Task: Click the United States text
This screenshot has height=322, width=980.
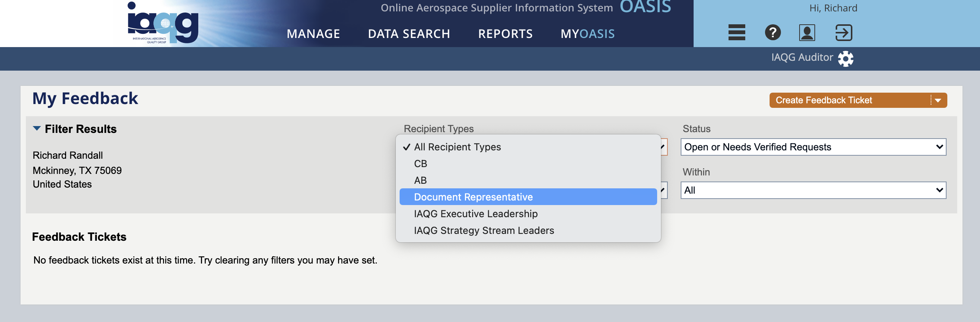Action: tap(62, 185)
